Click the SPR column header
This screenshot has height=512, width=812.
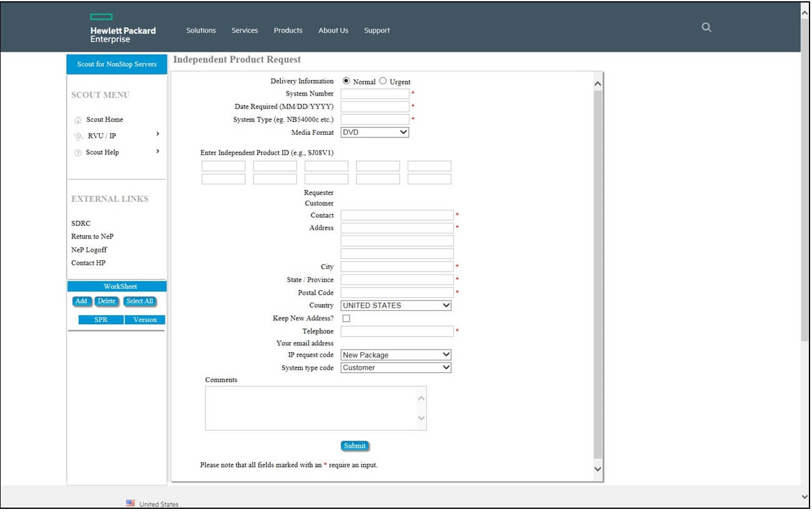(100, 320)
